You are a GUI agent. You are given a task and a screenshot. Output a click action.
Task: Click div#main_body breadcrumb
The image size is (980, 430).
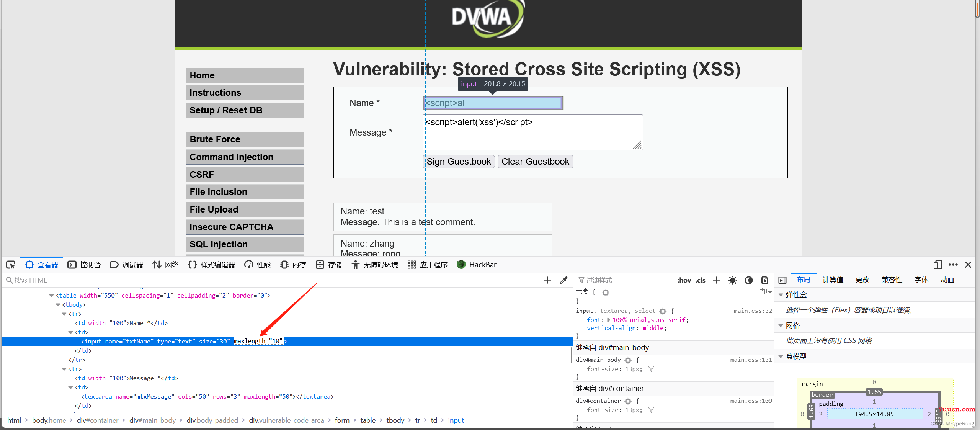[x=152, y=420]
